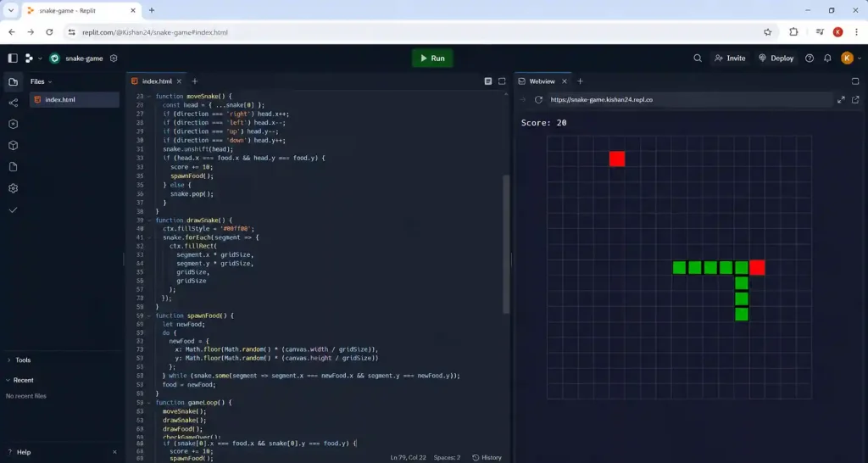Bookmark this page with the star icon

click(x=767, y=32)
